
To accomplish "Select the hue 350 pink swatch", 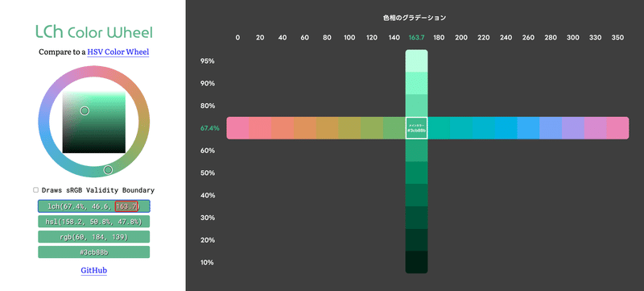I will (x=617, y=128).
